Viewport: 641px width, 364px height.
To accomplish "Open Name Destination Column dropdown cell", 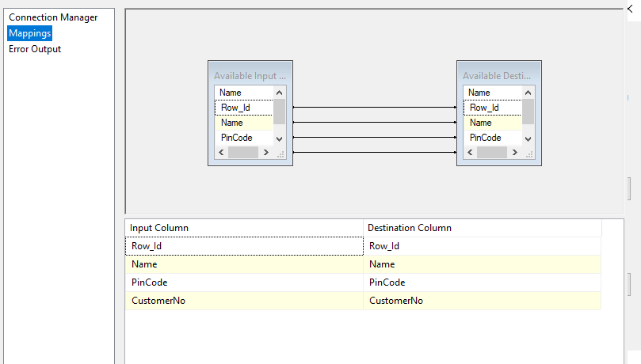I will [x=482, y=264].
